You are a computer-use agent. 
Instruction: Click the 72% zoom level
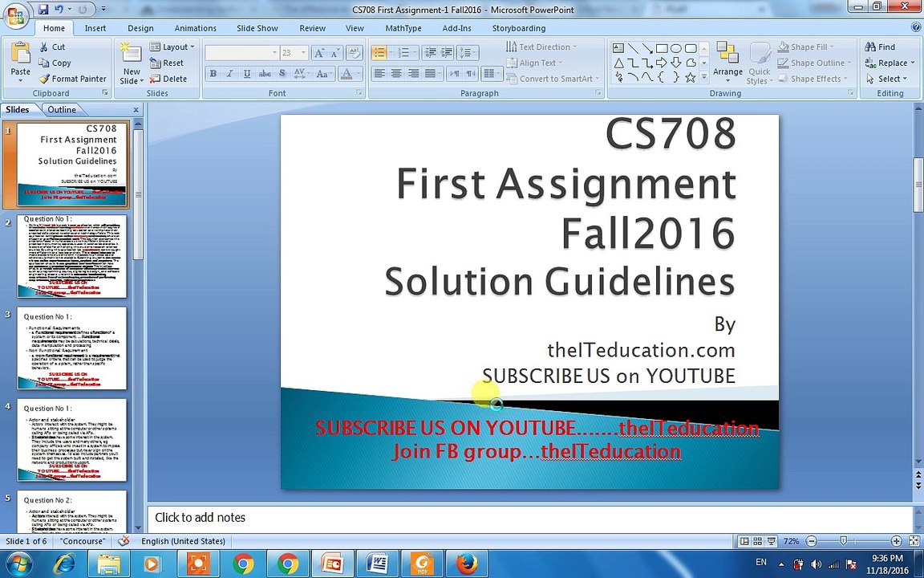pyautogui.click(x=792, y=541)
